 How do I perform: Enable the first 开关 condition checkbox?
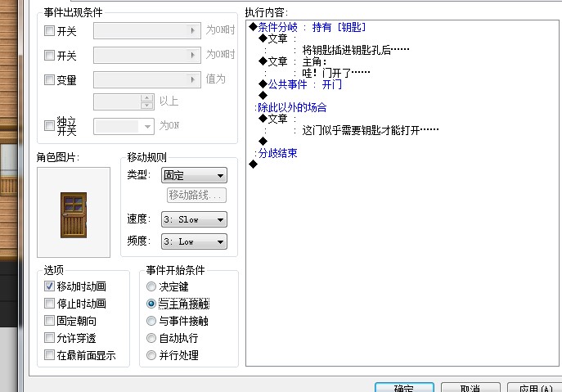pos(49,31)
